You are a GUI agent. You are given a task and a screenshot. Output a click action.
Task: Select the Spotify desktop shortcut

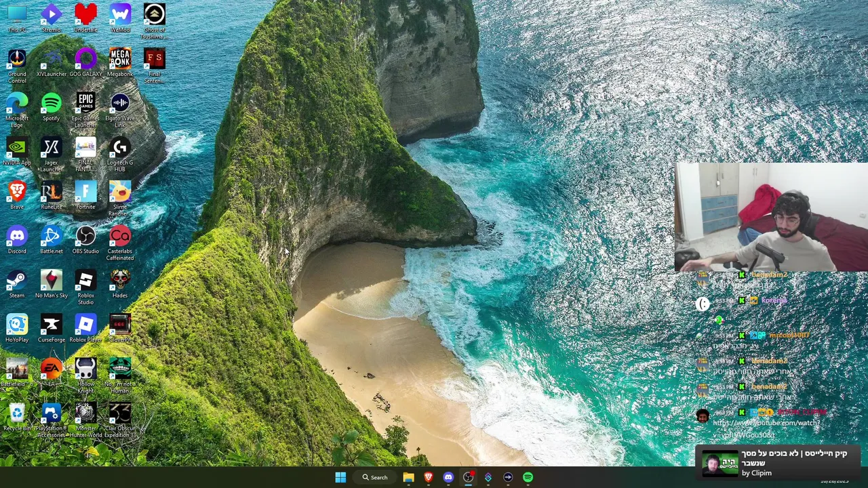pyautogui.click(x=51, y=107)
